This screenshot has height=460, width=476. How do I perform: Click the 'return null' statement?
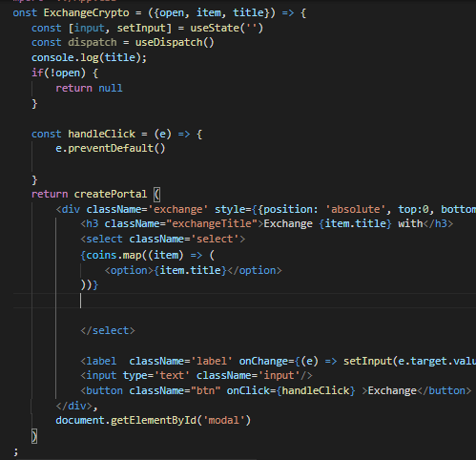click(x=89, y=88)
